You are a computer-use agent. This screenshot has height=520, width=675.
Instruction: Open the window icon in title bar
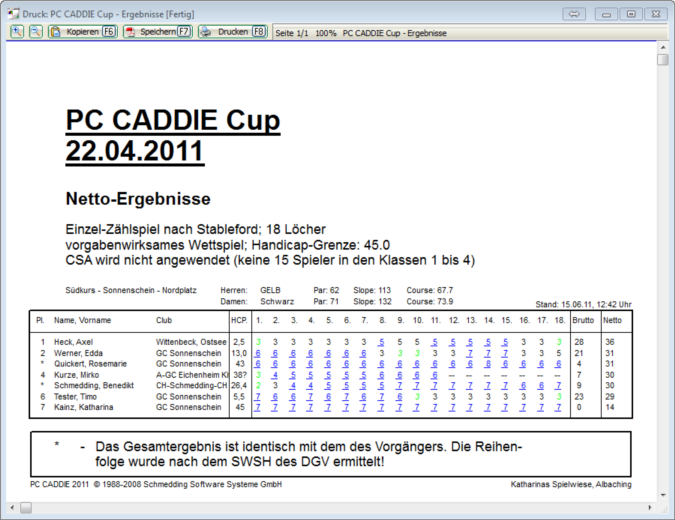[12, 14]
